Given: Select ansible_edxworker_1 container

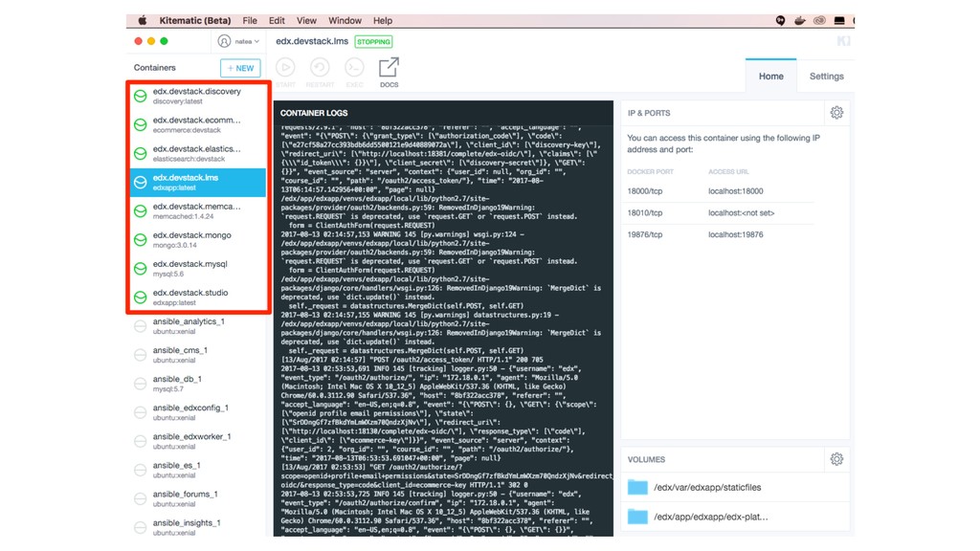Looking at the screenshot, I should (198, 441).
